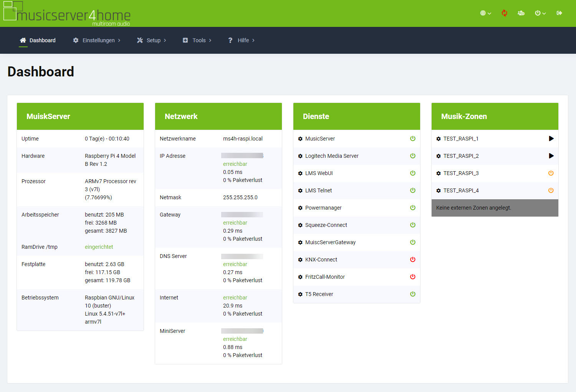Toggle the MusicServer service power

413,139
